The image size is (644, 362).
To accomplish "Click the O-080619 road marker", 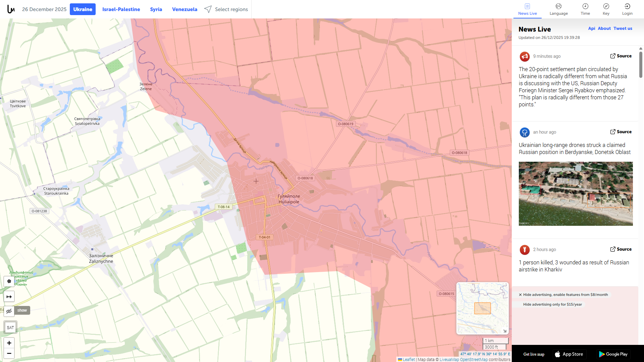I will [x=346, y=124].
